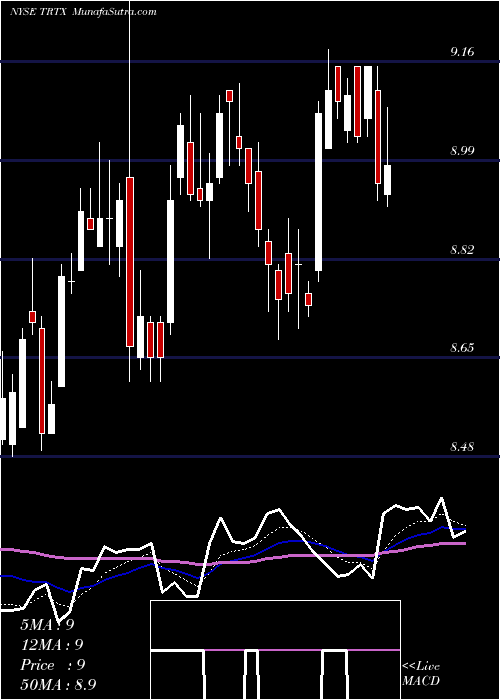Click the 9.16 price level label

[462, 52]
